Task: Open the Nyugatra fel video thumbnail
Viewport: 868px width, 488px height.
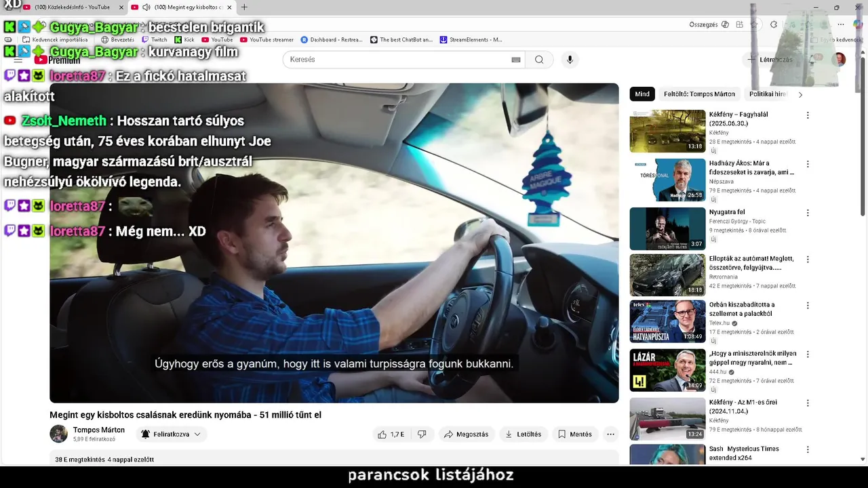Action: tap(667, 228)
